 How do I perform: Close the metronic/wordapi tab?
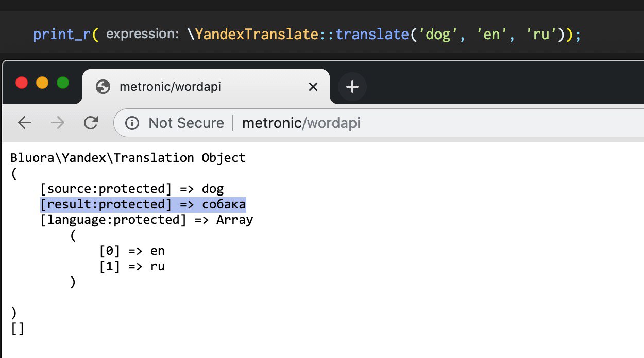[x=313, y=87]
